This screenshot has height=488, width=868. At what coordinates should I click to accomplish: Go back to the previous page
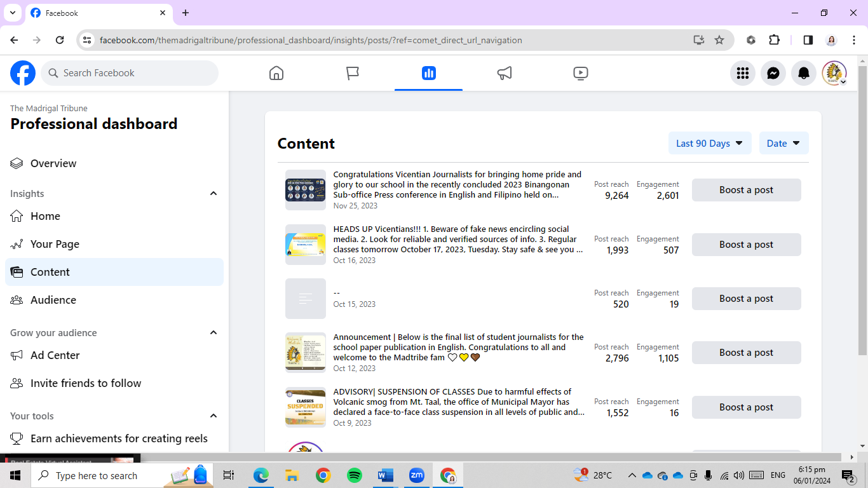pos(14,40)
